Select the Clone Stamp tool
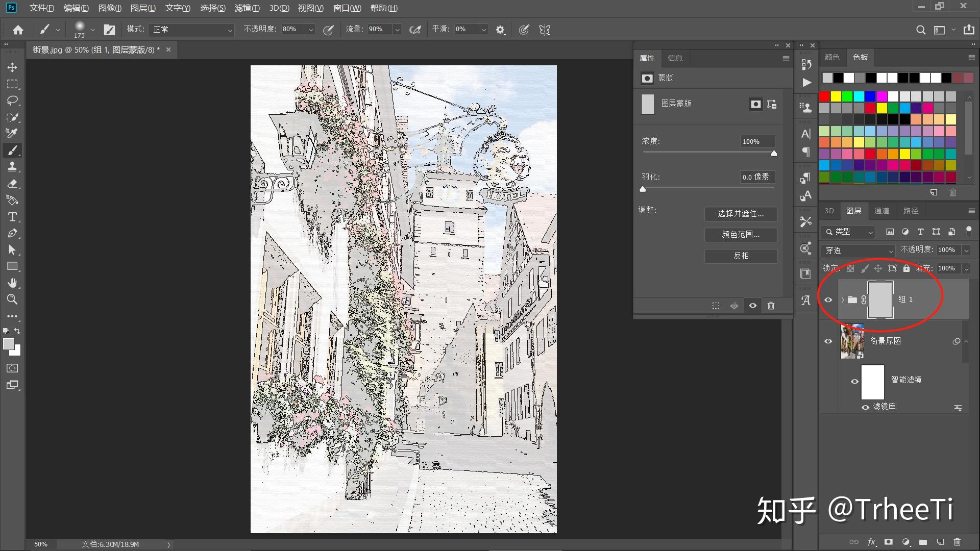 pyautogui.click(x=12, y=167)
